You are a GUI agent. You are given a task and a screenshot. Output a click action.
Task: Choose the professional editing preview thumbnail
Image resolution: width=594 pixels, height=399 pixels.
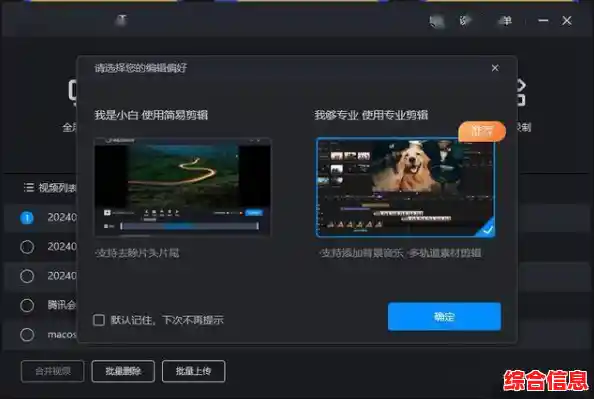pos(405,188)
